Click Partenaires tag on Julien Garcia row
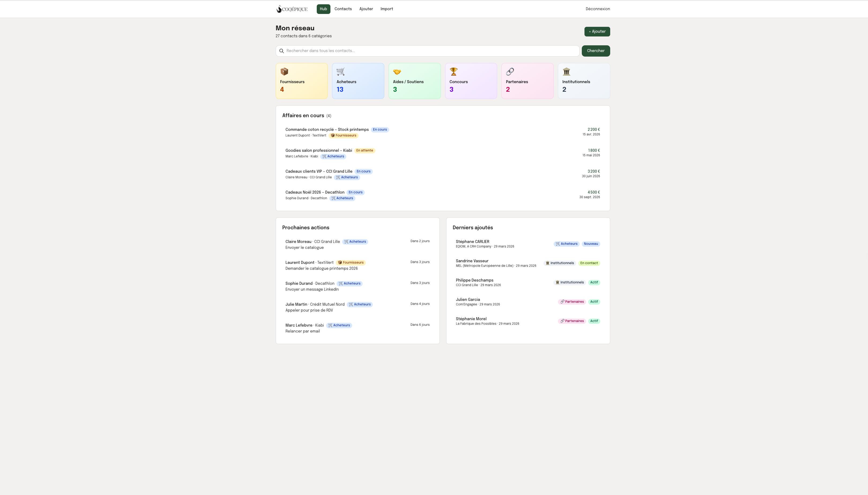The width and height of the screenshot is (868, 495). (x=572, y=302)
